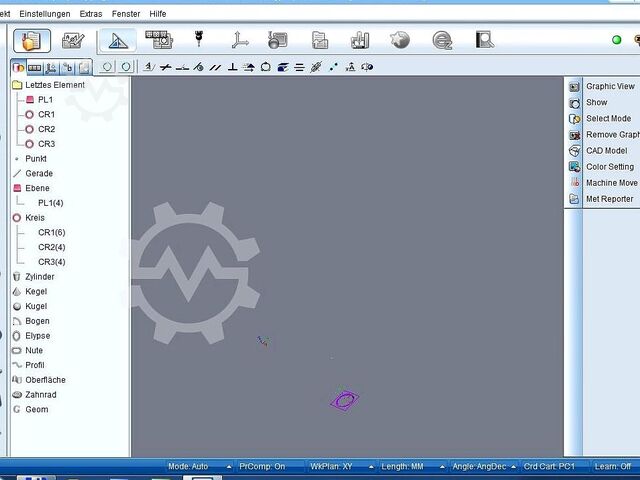
Task: Open the bar chart statistics icon
Action: click(360, 40)
